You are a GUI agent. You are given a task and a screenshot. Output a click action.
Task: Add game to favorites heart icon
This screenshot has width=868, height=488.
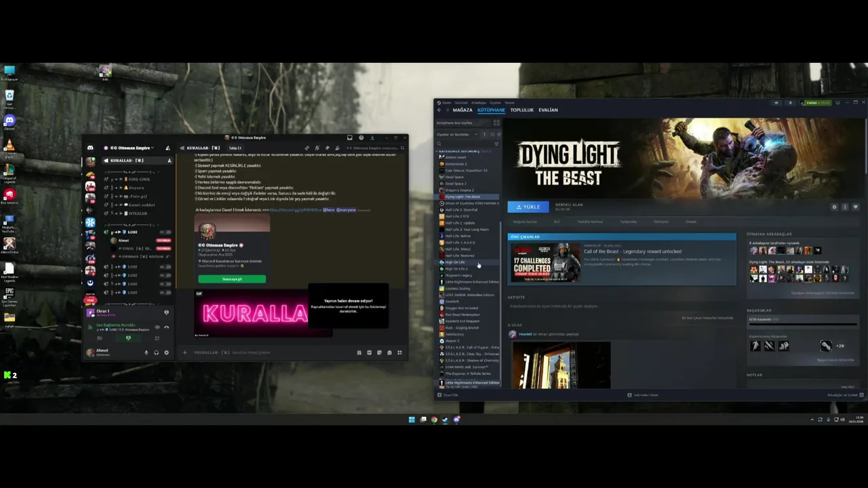856,207
